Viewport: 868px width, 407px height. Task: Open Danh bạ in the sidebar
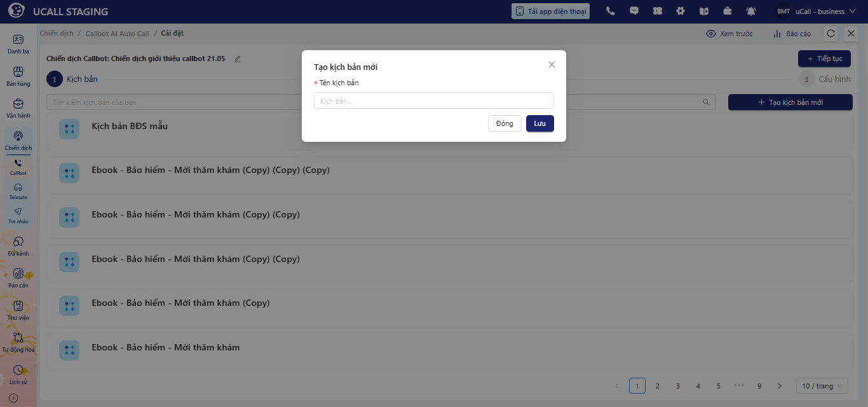coord(18,44)
